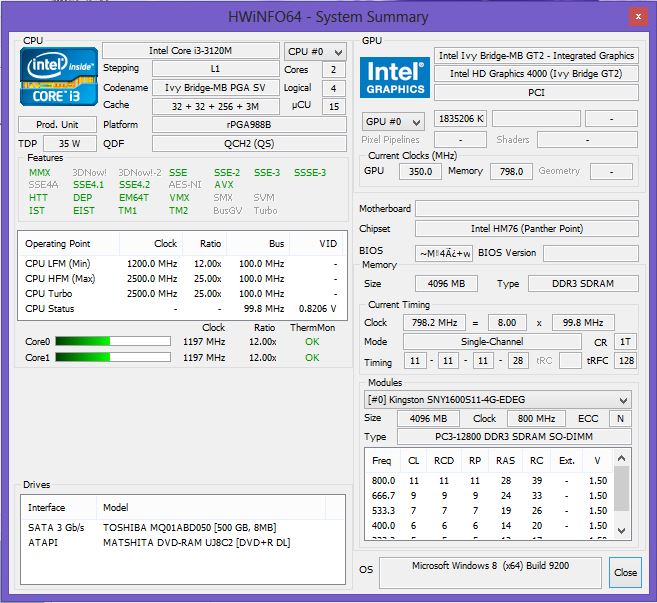Select the CPU LFM (Min) row
The width and height of the screenshot is (657, 603).
pyautogui.click(x=181, y=264)
